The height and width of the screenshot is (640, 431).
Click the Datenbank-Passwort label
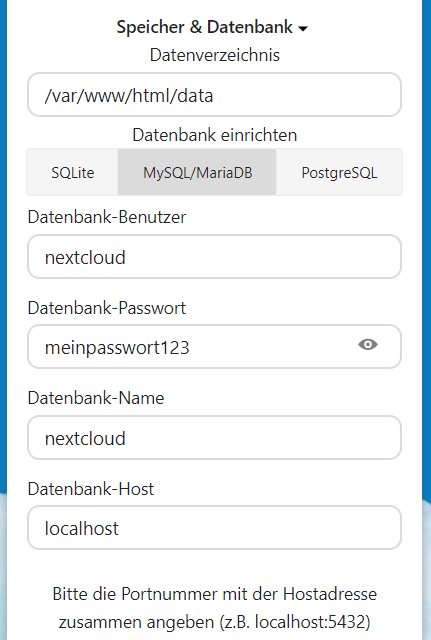[107, 308]
